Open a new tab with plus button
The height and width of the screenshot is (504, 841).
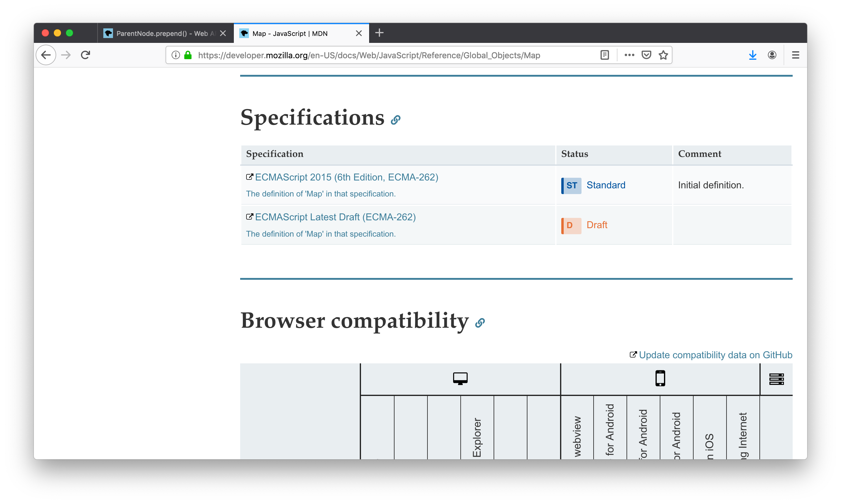[379, 33]
